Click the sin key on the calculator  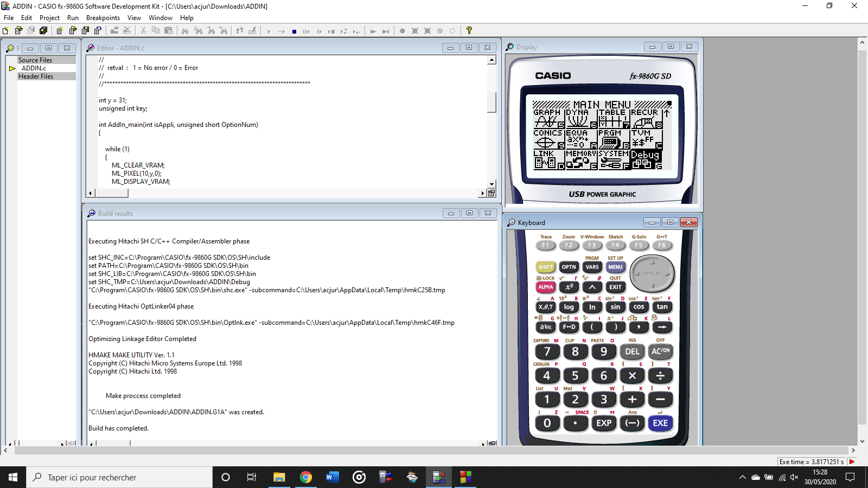pos(615,307)
